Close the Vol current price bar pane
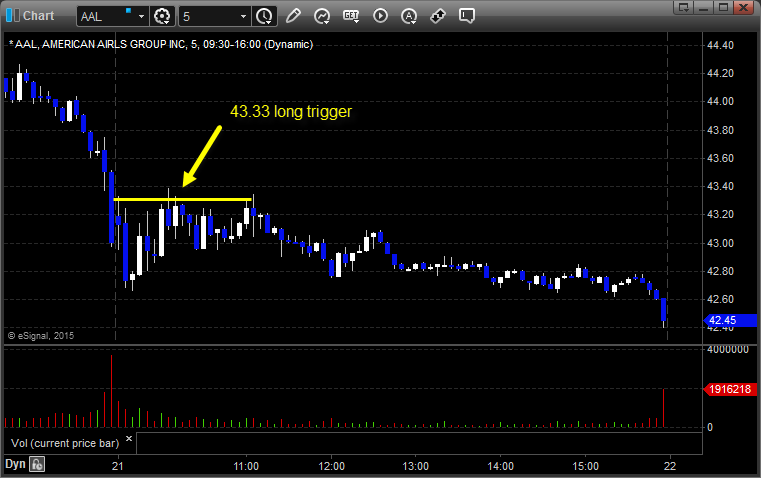Image resolution: width=761 pixels, height=478 pixels. (129, 439)
